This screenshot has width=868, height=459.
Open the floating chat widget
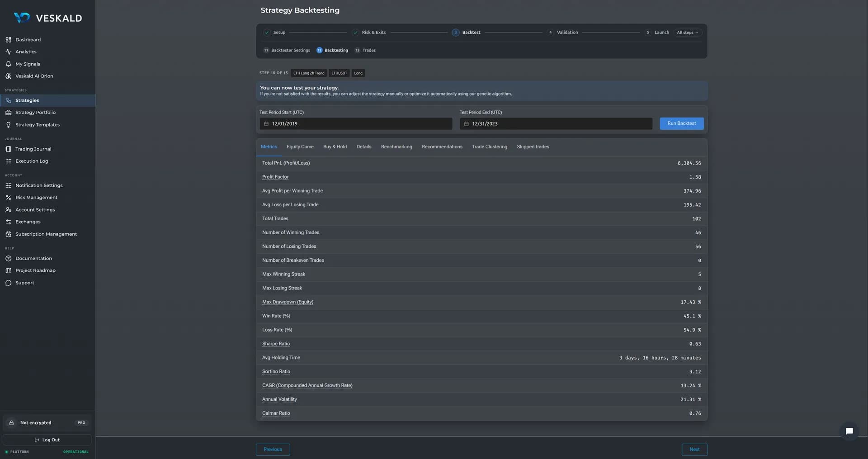pyautogui.click(x=849, y=431)
